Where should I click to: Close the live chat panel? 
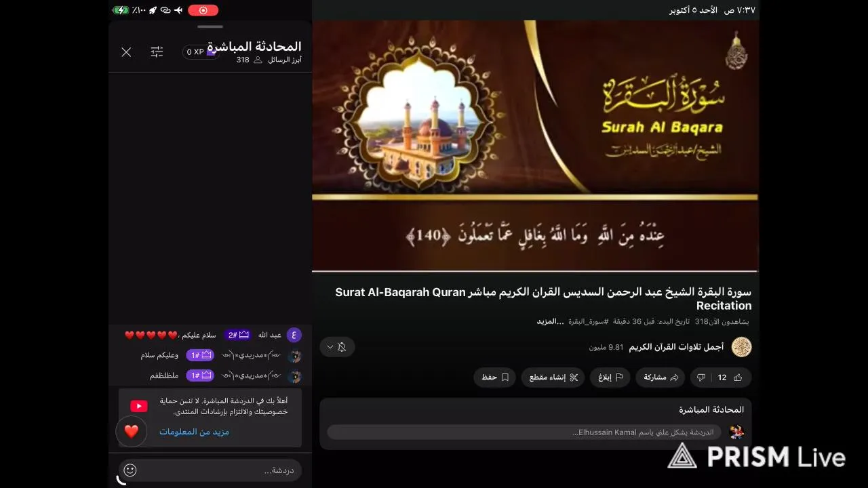[x=126, y=52]
